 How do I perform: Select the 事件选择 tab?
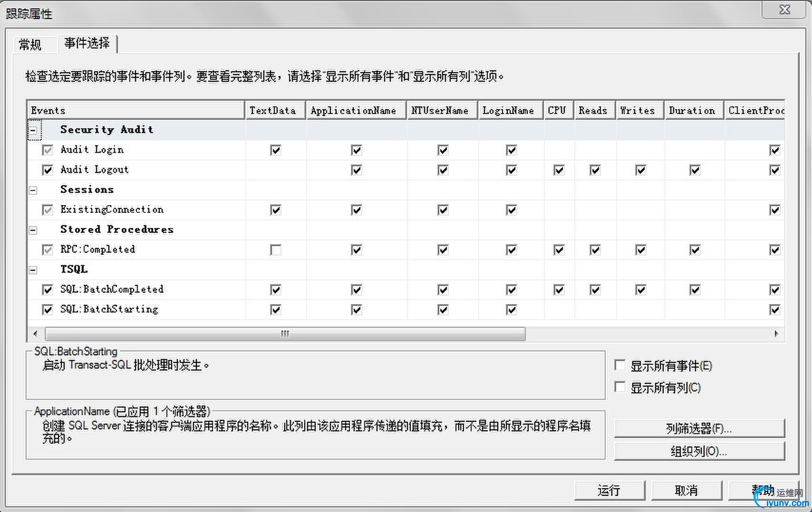pos(87,43)
